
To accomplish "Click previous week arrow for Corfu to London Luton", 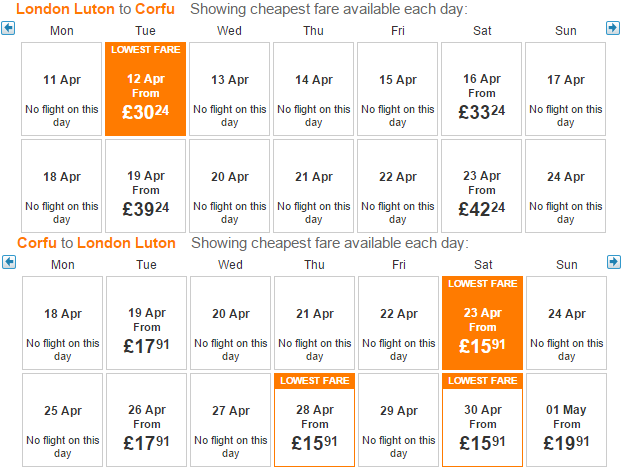I will click(9, 262).
